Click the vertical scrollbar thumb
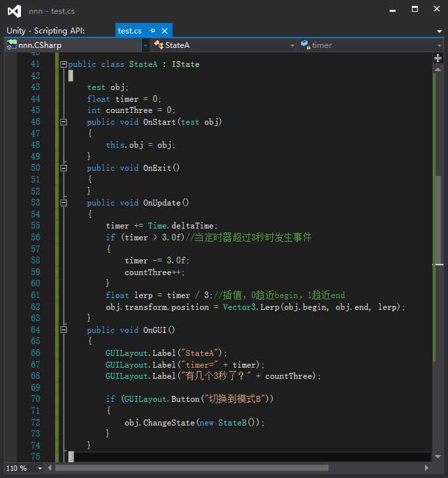Screen dimensions: 448x478 click(x=438, y=219)
